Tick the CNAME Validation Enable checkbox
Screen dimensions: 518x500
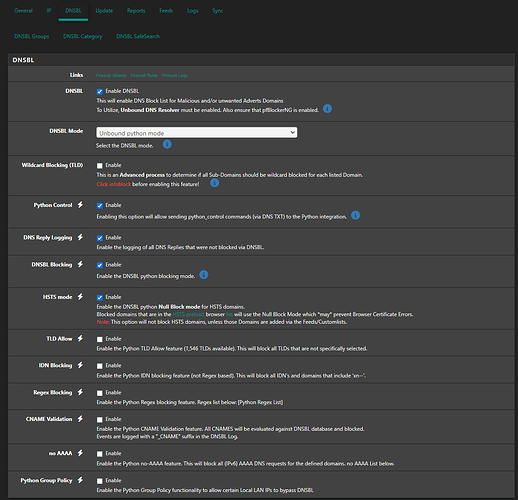point(100,420)
